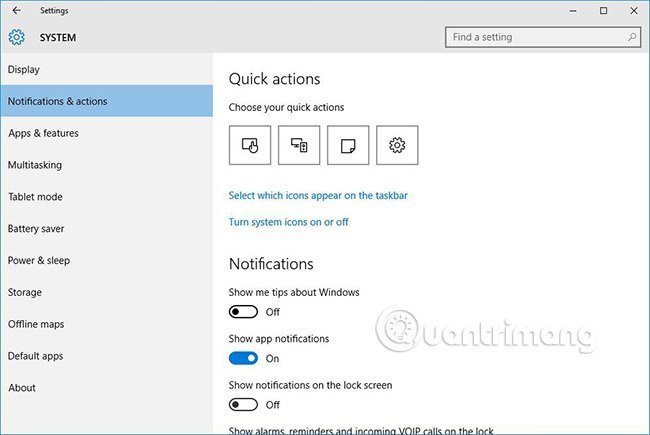Open Offline maps settings

107,324
